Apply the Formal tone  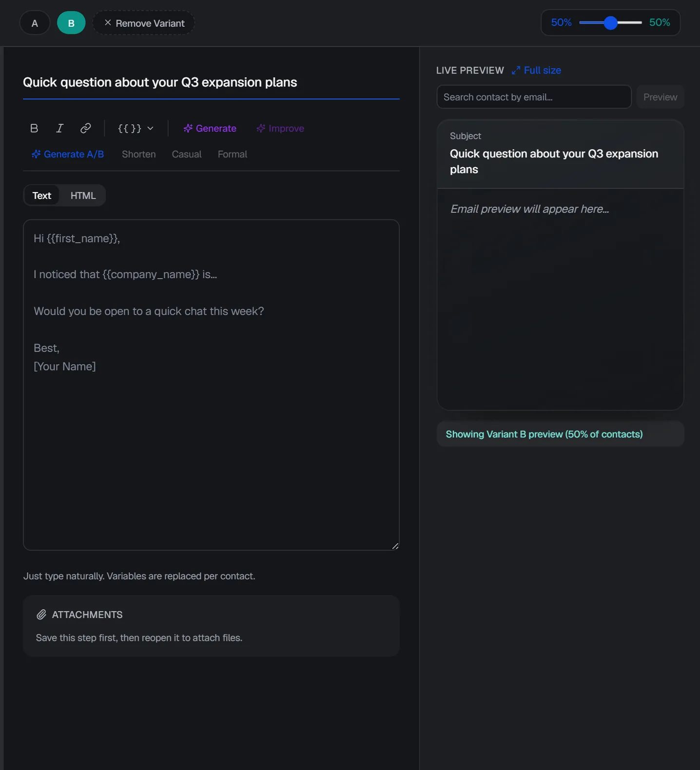point(233,154)
